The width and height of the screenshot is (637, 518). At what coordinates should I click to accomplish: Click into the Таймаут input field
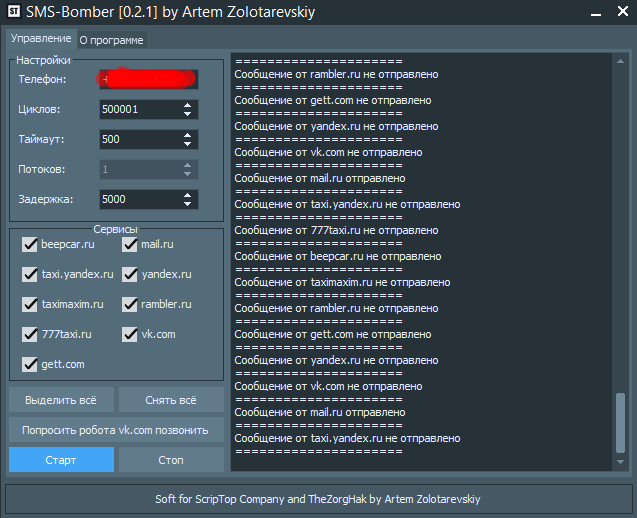pyautogui.click(x=138, y=139)
